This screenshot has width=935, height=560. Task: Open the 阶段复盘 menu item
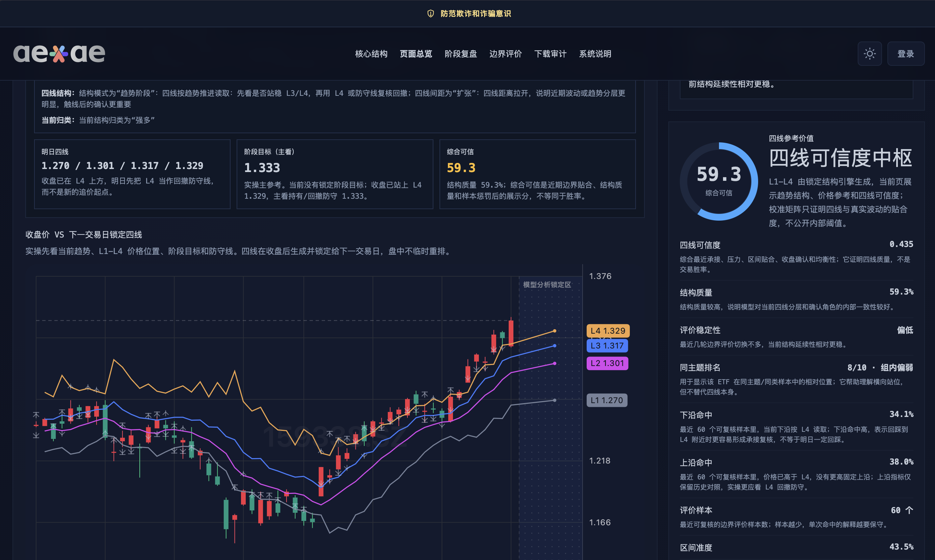[460, 54]
